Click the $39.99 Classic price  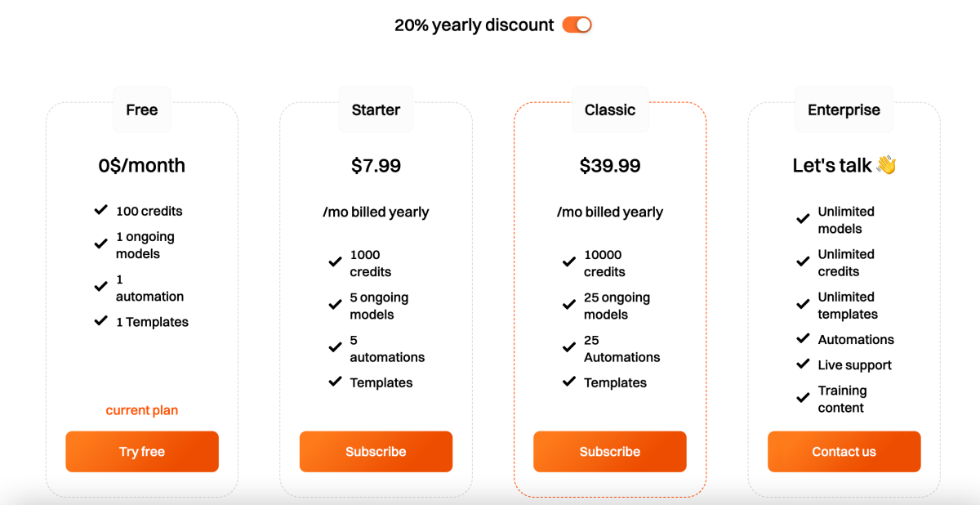pyautogui.click(x=610, y=166)
